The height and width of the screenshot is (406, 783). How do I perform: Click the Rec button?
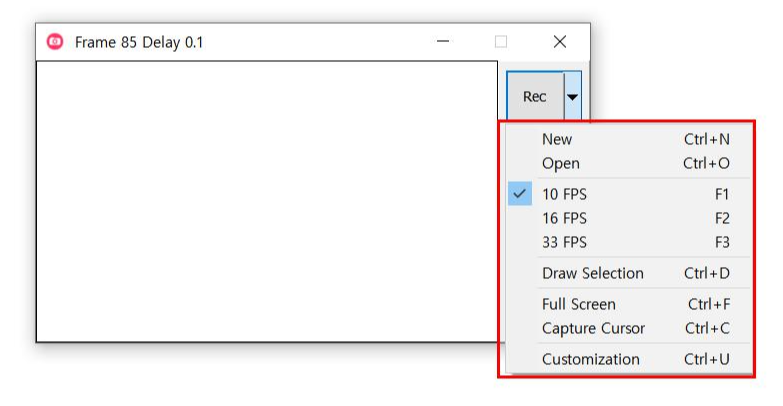535,96
